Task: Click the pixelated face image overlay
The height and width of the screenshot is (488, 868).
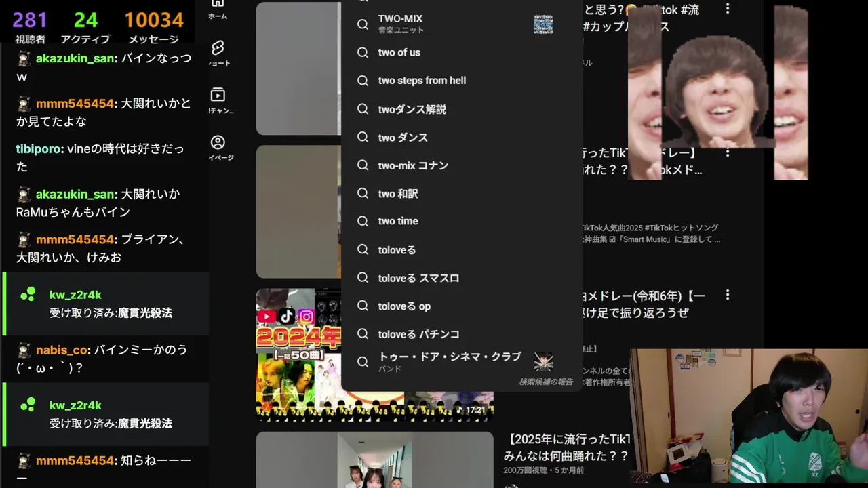Action: tap(718, 93)
